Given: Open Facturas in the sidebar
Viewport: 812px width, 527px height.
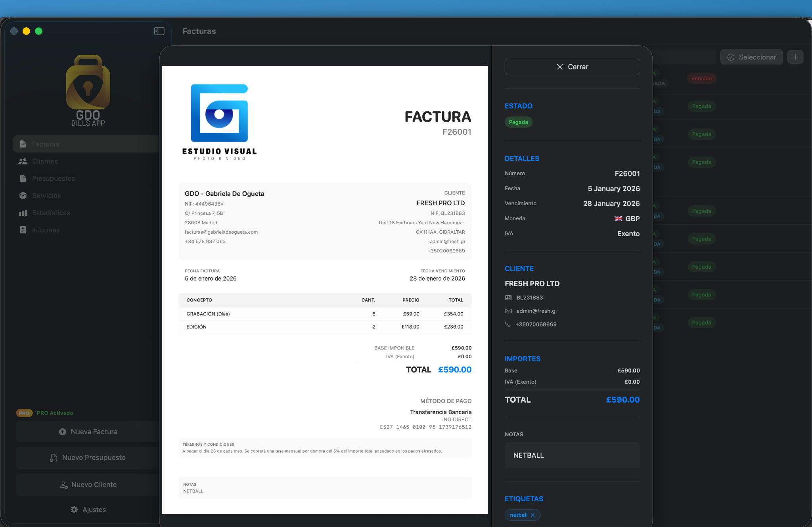Looking at the screenshot, I should point(86,144).
